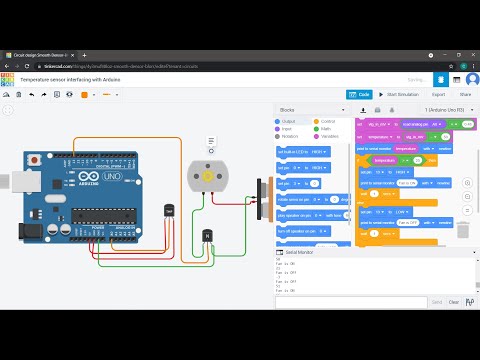Select the Variables blocks category
480x360 pixels.
326,136
